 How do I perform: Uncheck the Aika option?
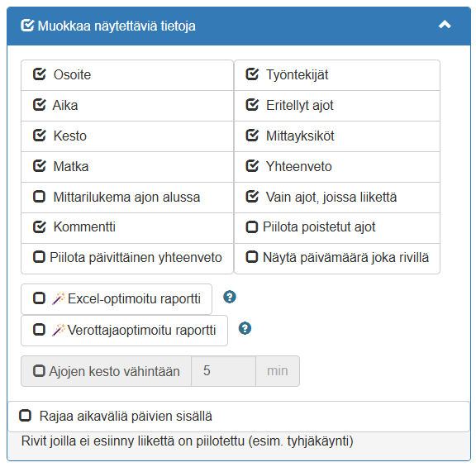(39, 105)
